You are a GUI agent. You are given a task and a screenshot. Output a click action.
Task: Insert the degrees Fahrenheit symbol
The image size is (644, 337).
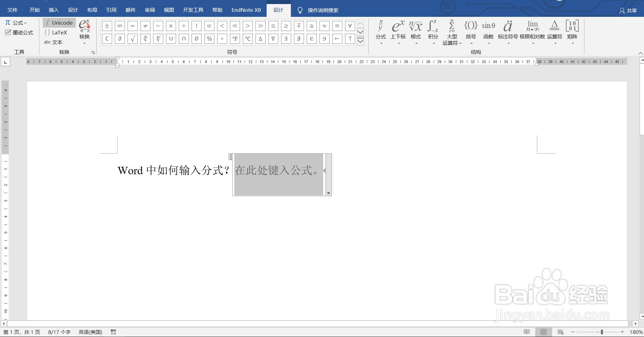coord(235,39)
